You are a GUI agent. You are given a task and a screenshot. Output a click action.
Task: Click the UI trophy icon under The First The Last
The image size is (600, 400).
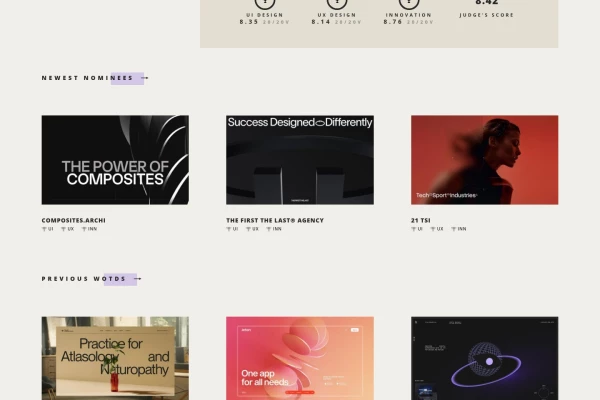click(228, 229)
